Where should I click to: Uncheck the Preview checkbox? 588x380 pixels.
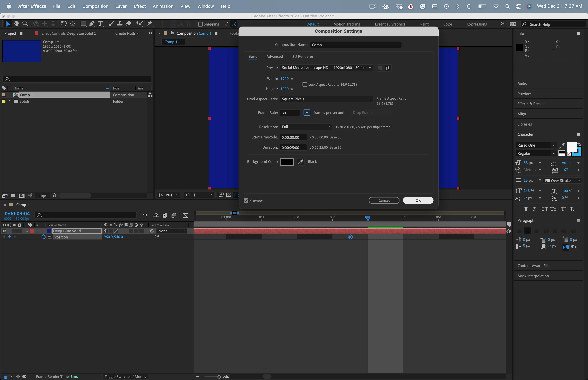click(246, 200)
